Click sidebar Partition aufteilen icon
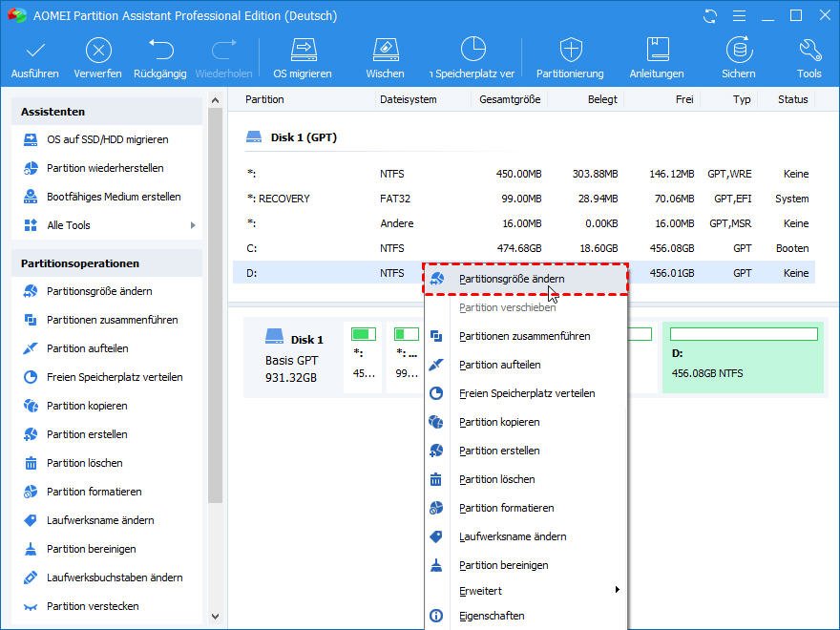The image size is (840, 630). 31,348
